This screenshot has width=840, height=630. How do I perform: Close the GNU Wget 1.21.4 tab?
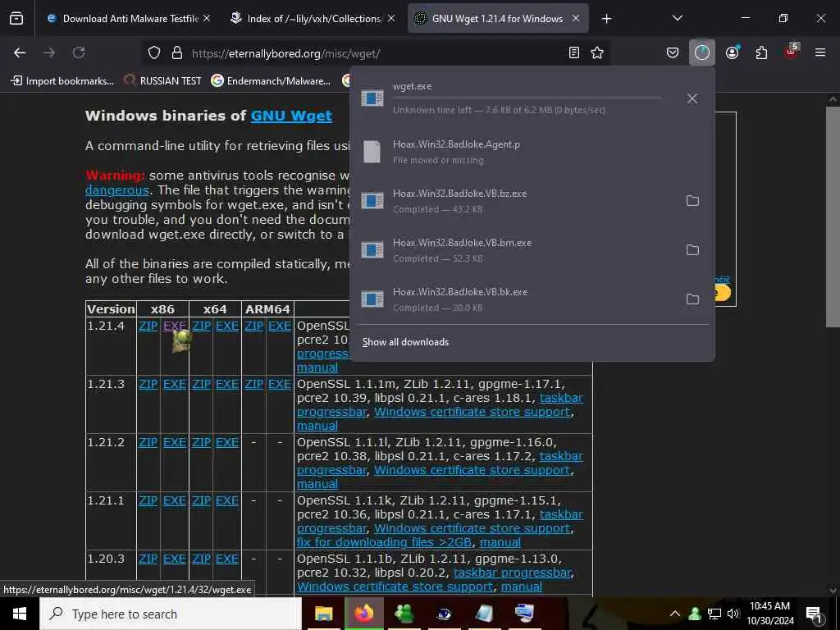[x=575, y=18]
